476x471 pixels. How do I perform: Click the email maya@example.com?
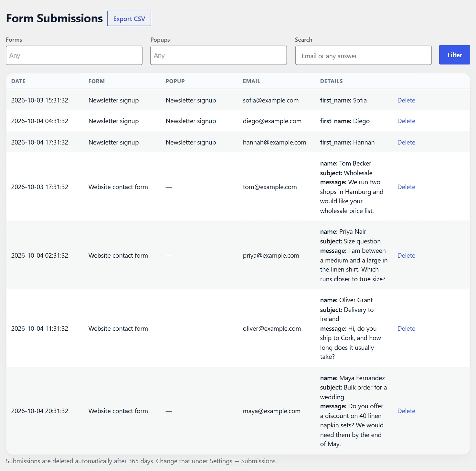[272, 411]
